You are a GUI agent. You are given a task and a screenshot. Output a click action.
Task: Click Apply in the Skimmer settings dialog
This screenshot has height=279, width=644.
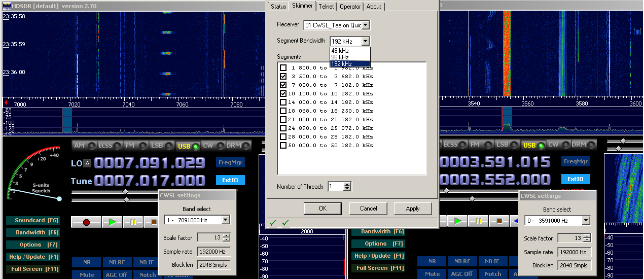(x=413, y=208)
